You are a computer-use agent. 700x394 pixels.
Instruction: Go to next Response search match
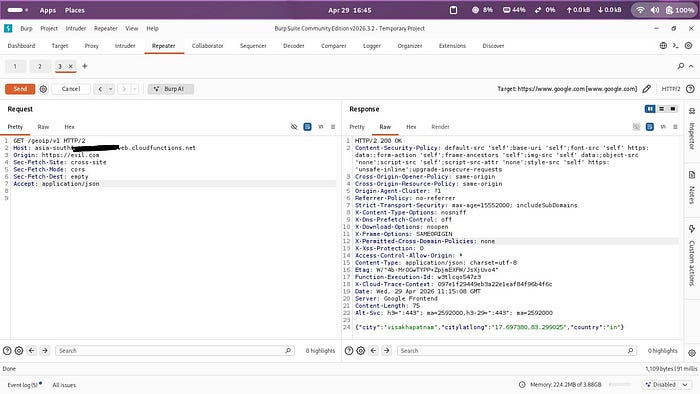pyautogui.click(x=387, y=351)
